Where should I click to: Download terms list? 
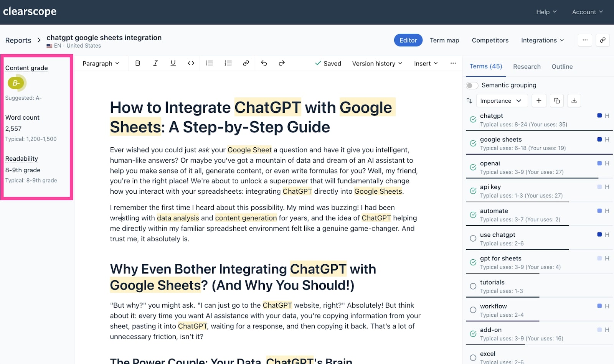[574, 100]
